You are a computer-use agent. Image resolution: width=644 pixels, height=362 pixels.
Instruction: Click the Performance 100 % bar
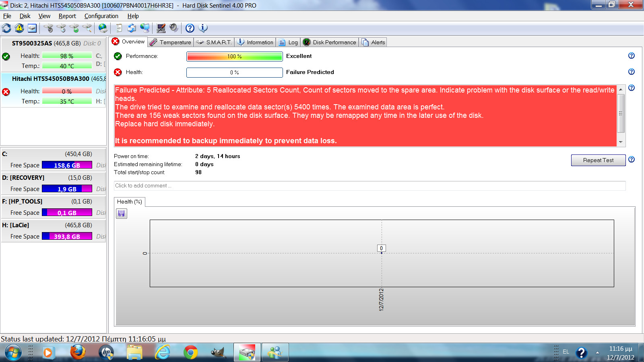coord(235,56)
